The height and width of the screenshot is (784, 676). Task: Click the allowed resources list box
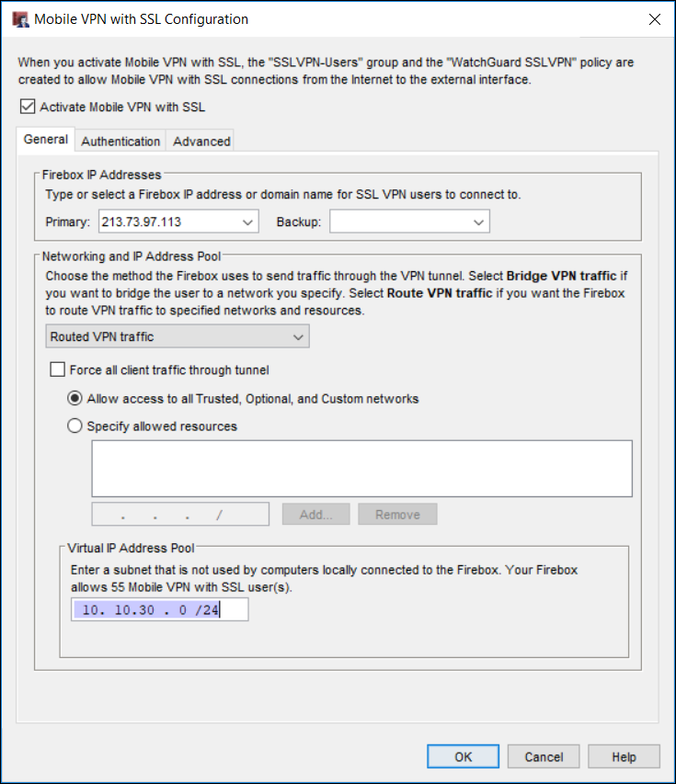click(361, 469)
